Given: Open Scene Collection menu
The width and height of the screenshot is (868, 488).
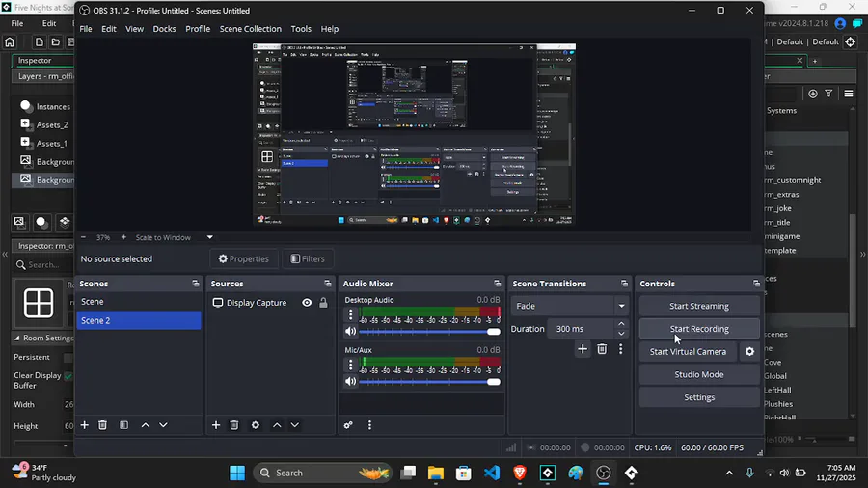Looking at the screenshot, I should (250, 29).
